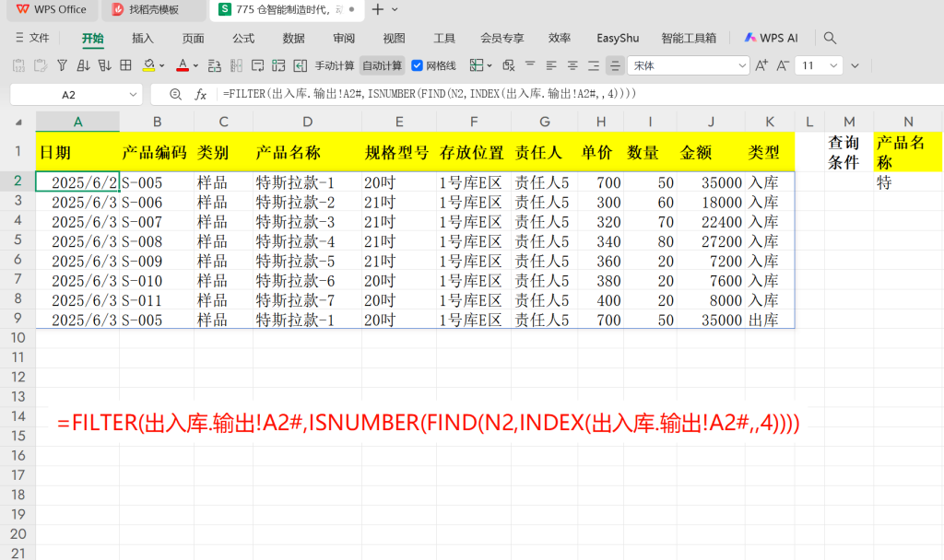944x560 pixels.
Task: Open the 会员专享 member tab
Action: point(502,38)
